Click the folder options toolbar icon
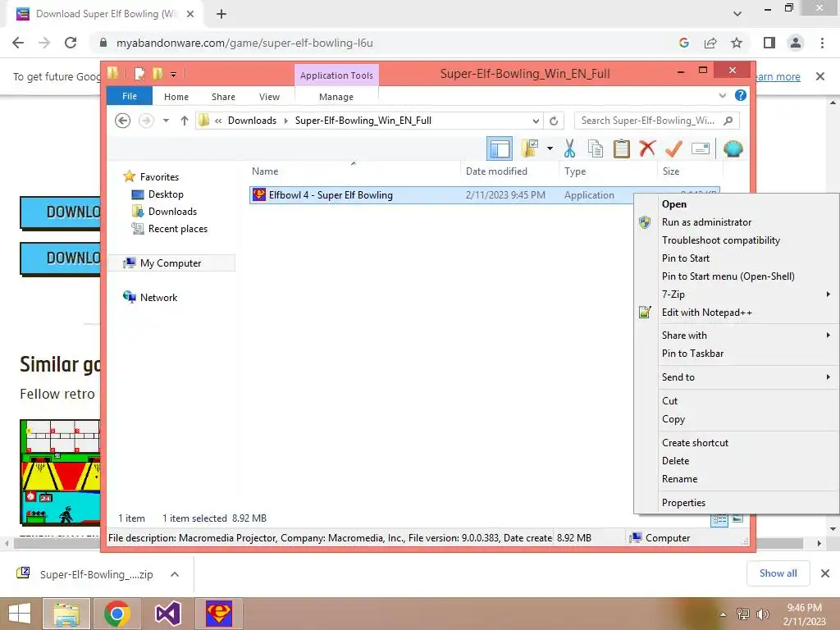 point(530,148)
